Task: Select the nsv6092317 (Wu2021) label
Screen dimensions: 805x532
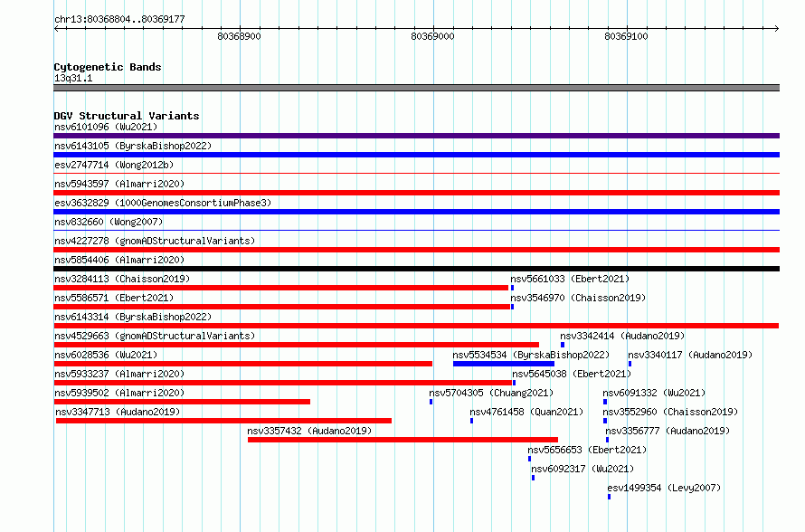Action: 582,469
